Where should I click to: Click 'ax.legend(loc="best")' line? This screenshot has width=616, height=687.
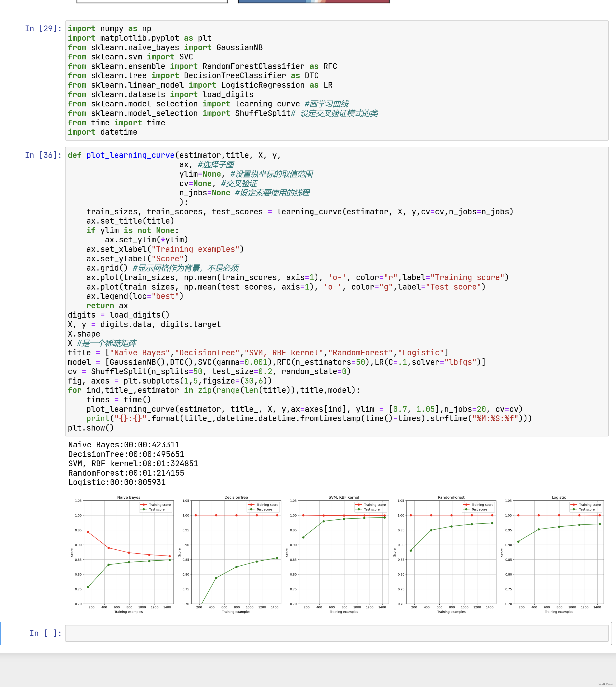[135, 296]
